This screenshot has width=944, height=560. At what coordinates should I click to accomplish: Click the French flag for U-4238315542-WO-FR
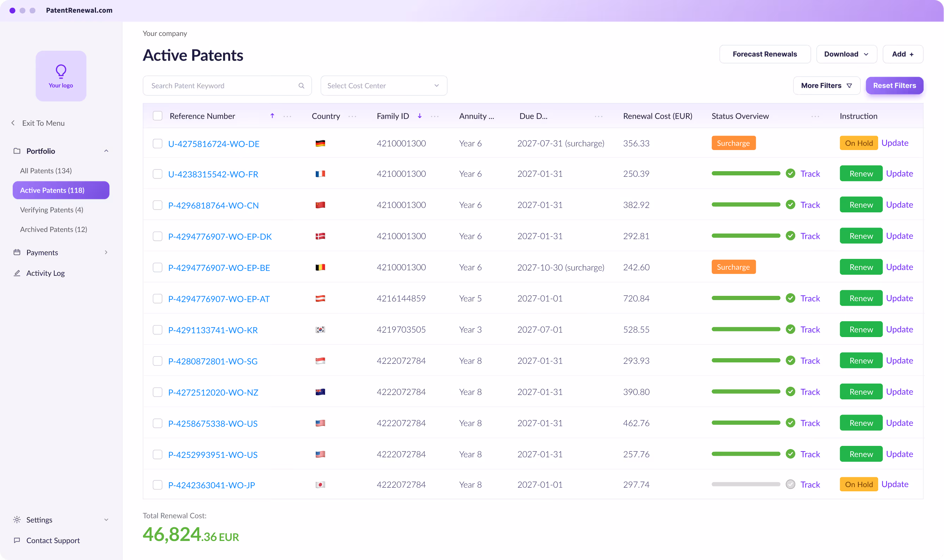coord(320,174)
